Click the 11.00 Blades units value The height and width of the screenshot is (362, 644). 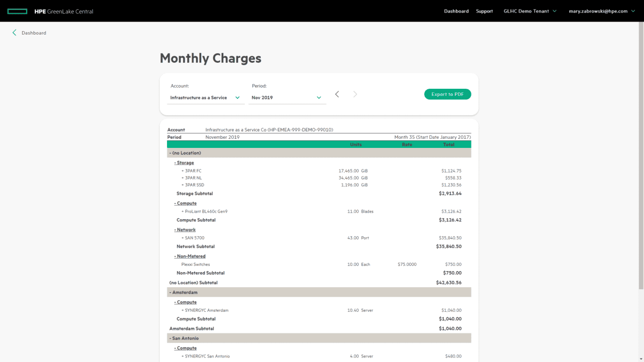coord(360,212)
